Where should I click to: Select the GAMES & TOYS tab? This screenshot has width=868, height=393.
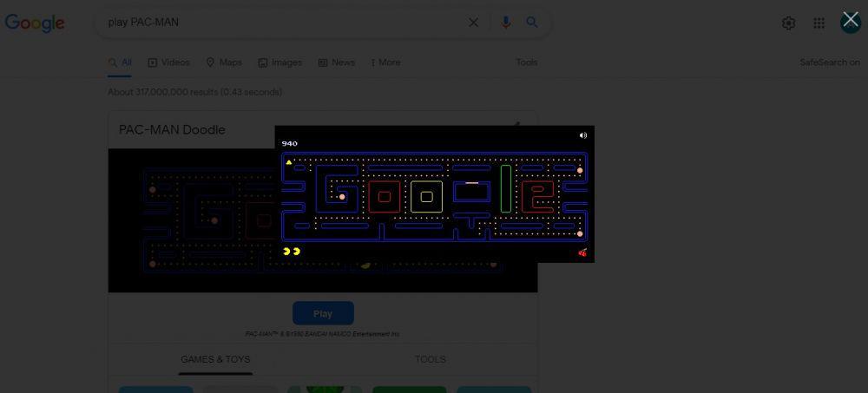coord(215,359)
